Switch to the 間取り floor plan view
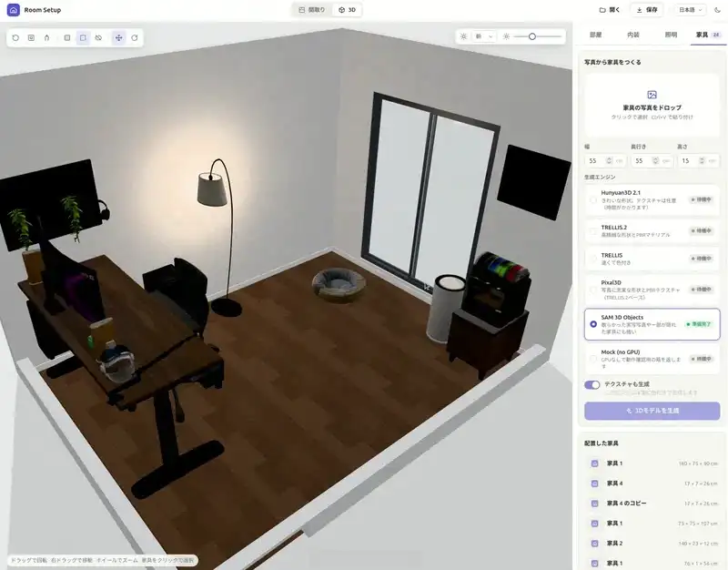The image size is (728, 570). (312, 10)
